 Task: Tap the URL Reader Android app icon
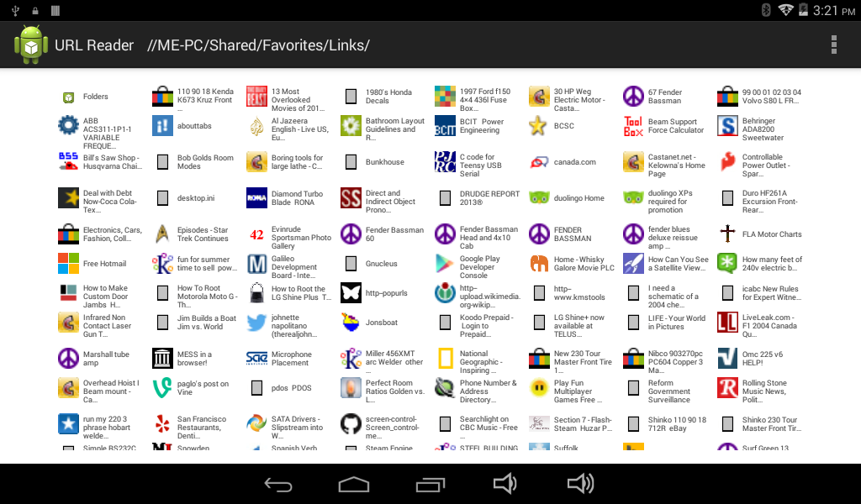31,45
